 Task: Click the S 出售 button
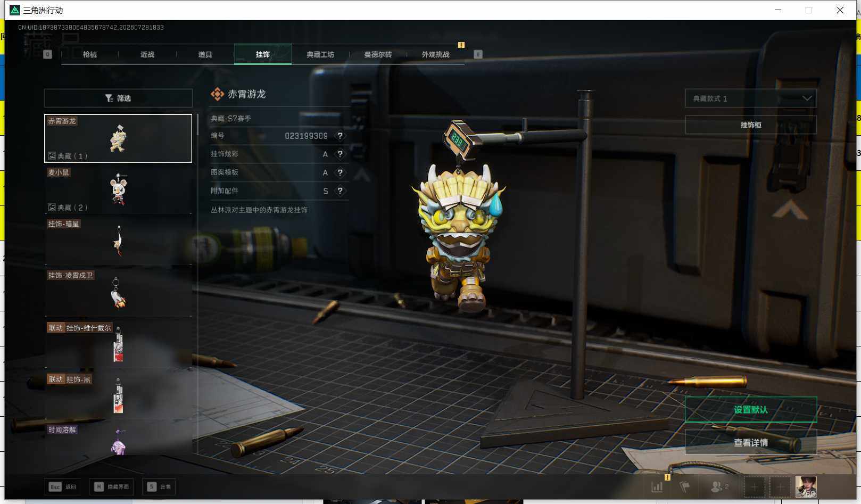point(159,486)
